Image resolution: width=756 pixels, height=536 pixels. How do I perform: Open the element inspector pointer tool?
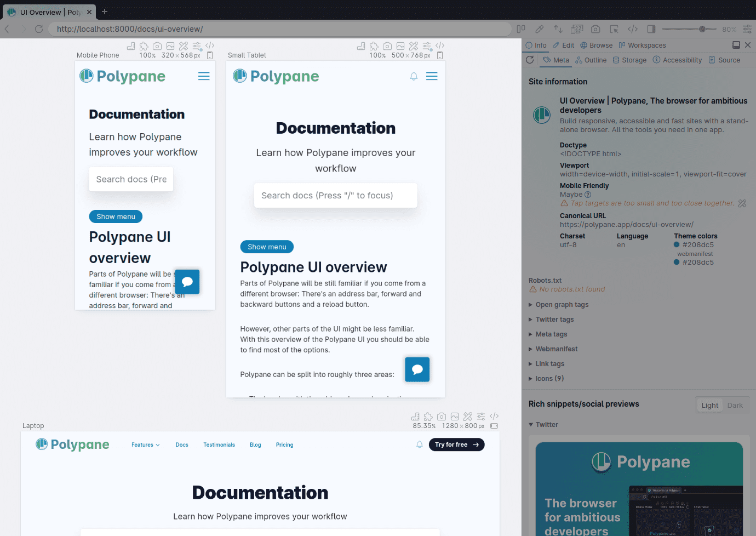pyautogui.click(x=614, y=29)
